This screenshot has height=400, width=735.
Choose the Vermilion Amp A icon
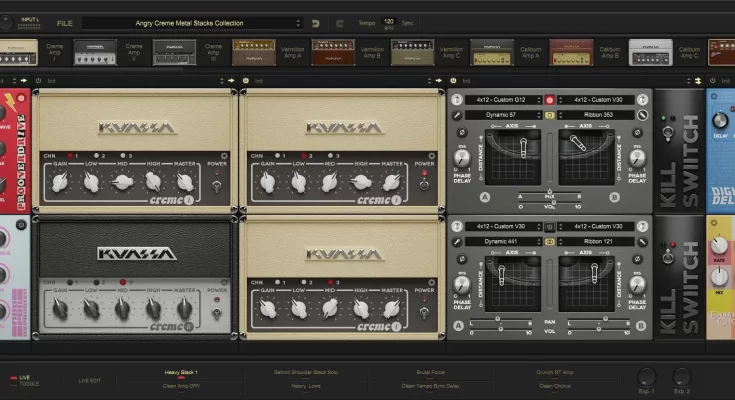coord(254,51)
